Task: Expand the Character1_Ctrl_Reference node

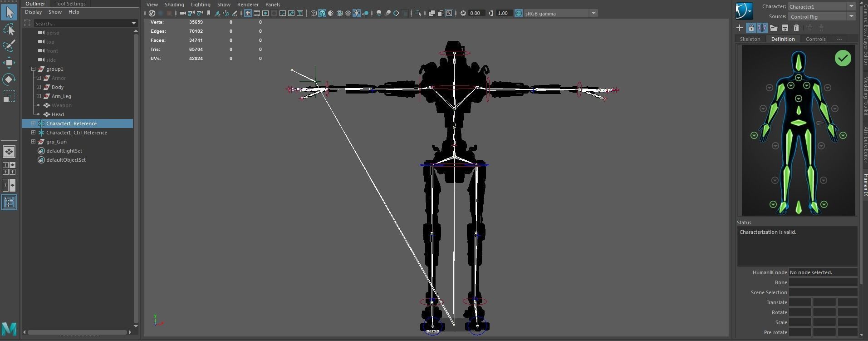Action: (34, 133)
